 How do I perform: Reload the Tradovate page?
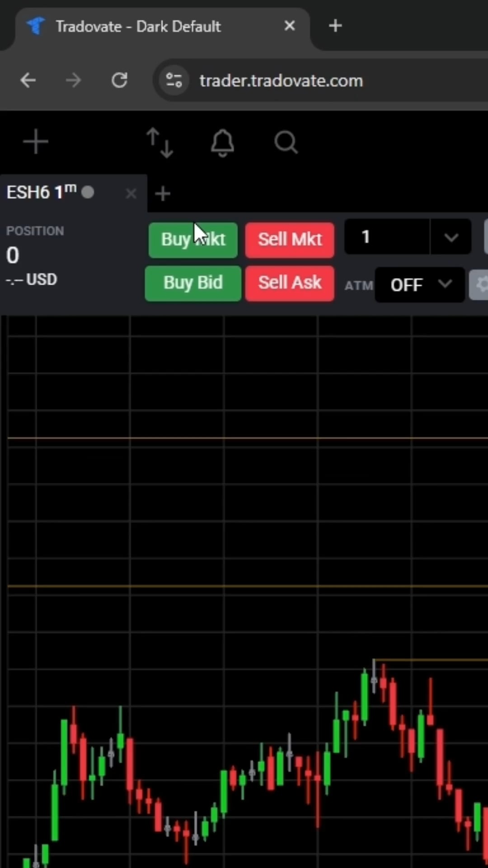click(x=119, y=80)
